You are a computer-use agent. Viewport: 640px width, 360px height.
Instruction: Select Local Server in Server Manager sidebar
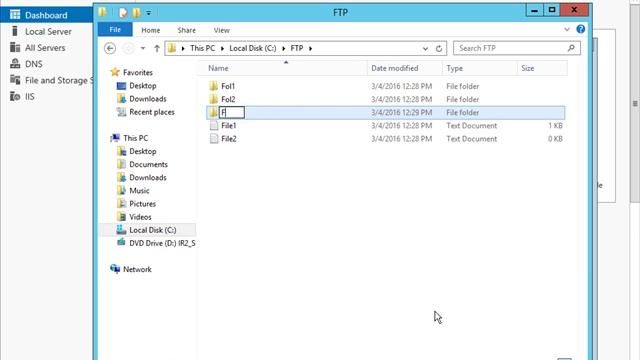(48, 31)
